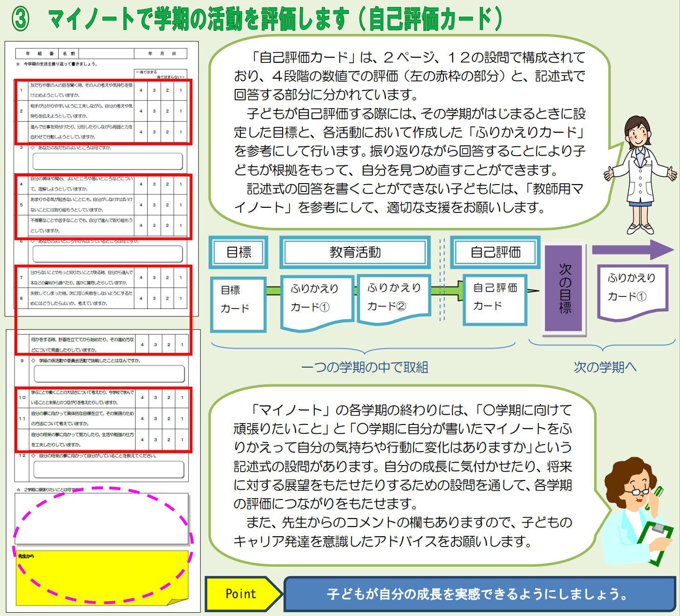The width and height of the screenshot is (680, 616).
Task: Click the purple 次の目標 block
Action: coord(564,288)
